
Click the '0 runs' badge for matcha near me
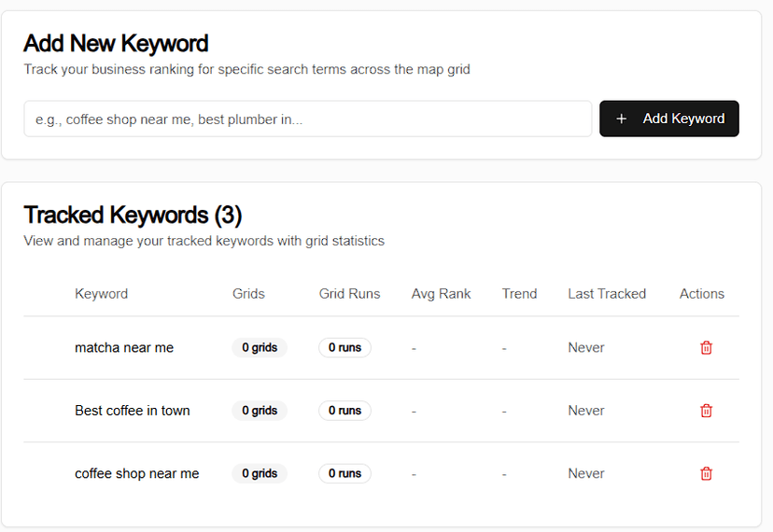344,347
